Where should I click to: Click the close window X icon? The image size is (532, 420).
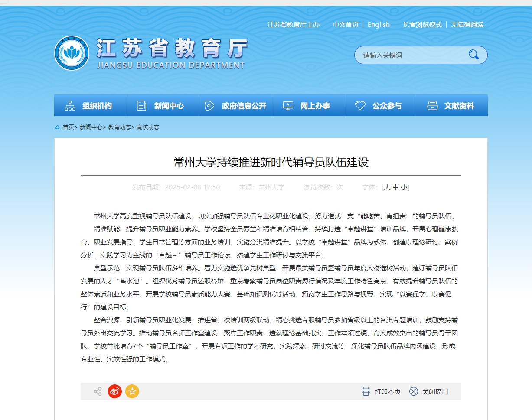(414, 391)
